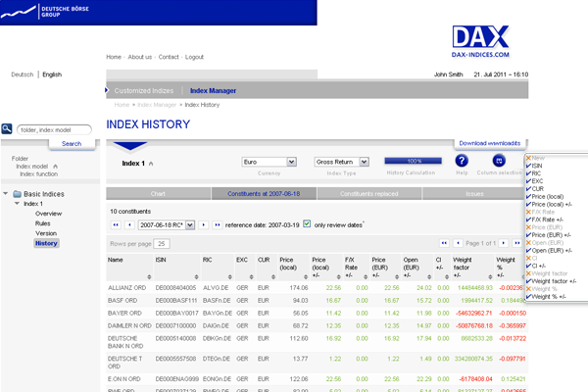Sort table by CUR column arrows
The image size is (588, 392).
[273, 276]
